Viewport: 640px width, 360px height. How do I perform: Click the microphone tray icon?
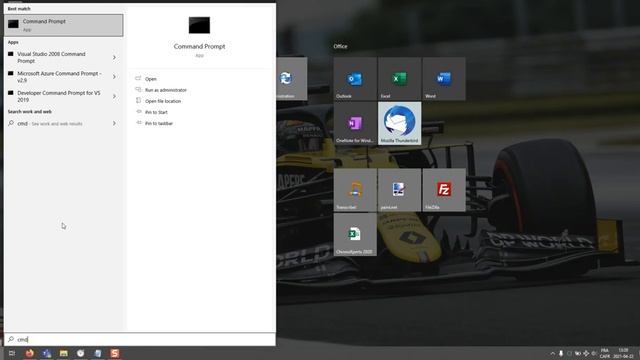(x=561, y=353)
